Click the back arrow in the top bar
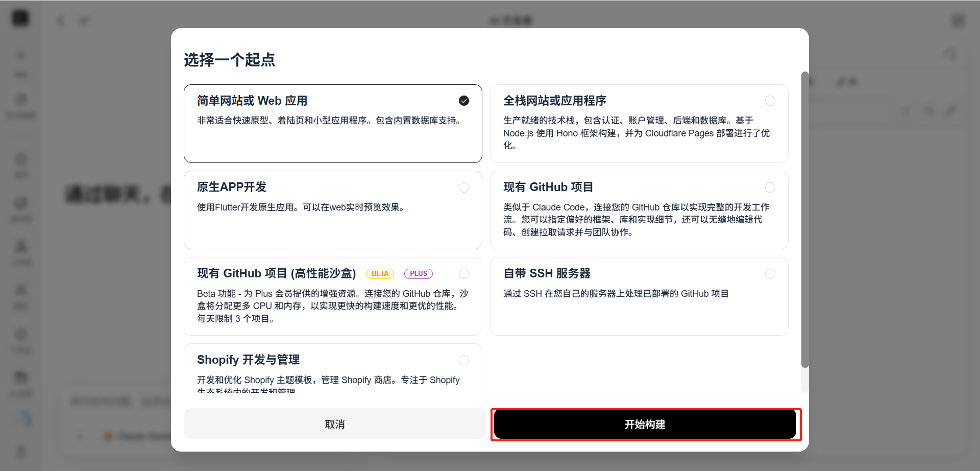This screenshot has width=980, height=471. [61, 21]
